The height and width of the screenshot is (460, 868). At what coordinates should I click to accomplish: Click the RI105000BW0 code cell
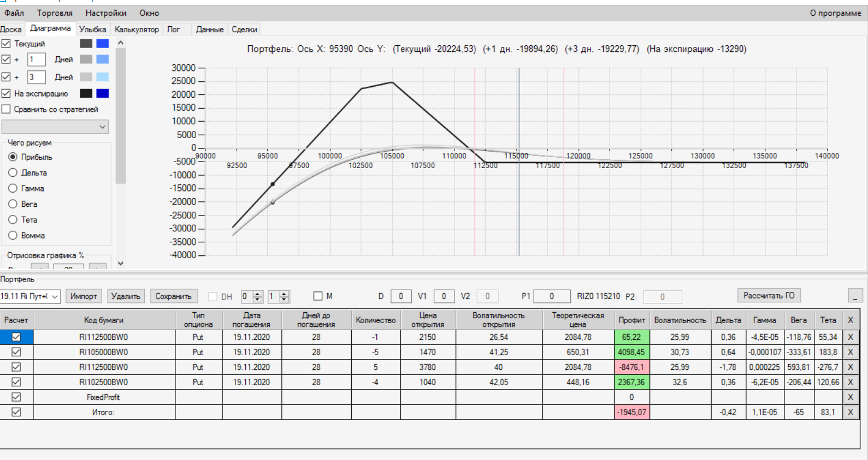click(x=104, y=352)
